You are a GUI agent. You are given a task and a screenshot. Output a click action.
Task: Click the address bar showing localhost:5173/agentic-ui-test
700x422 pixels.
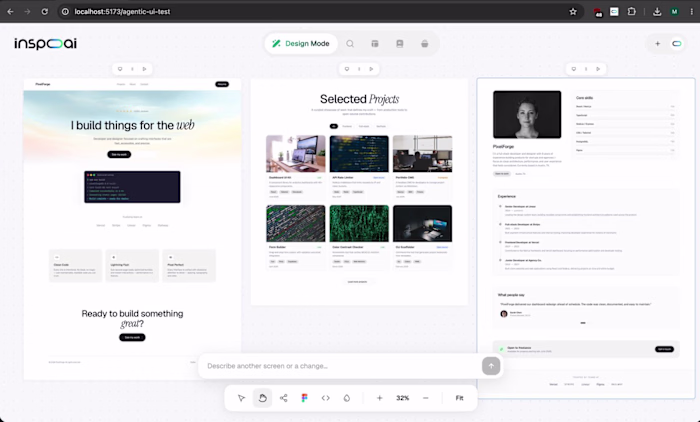pos(321,12)
